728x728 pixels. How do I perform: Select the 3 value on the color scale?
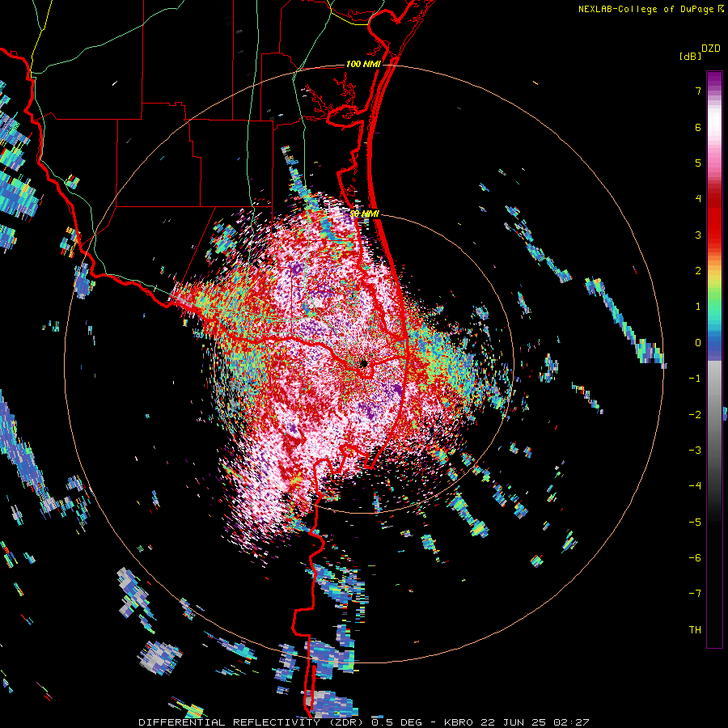[x=698, y=235]
